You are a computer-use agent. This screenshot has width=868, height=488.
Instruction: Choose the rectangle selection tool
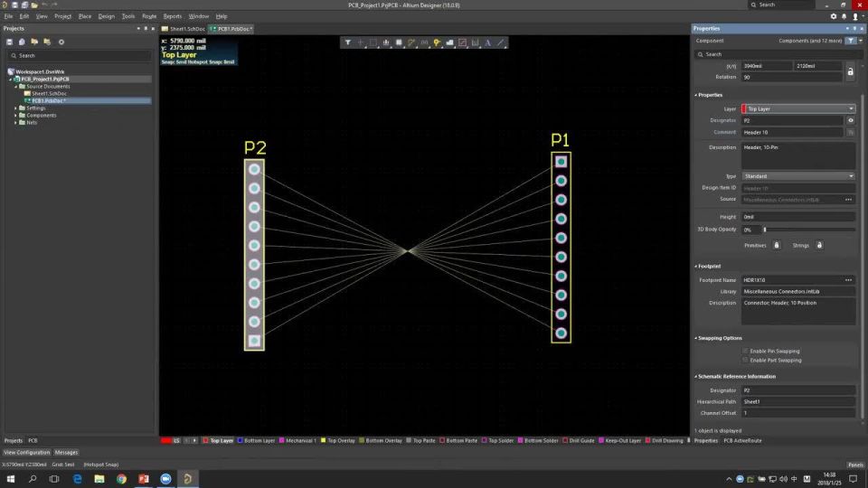(373, 42)
